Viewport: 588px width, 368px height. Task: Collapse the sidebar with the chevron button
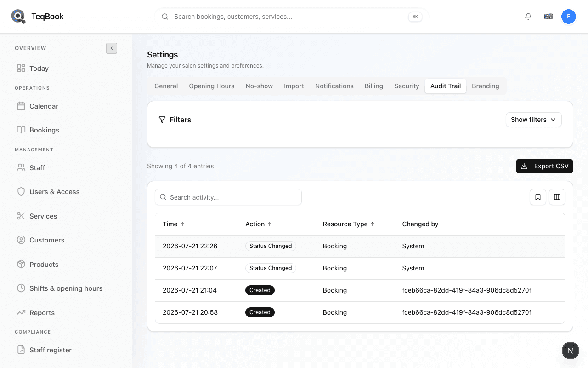(112, 48)
